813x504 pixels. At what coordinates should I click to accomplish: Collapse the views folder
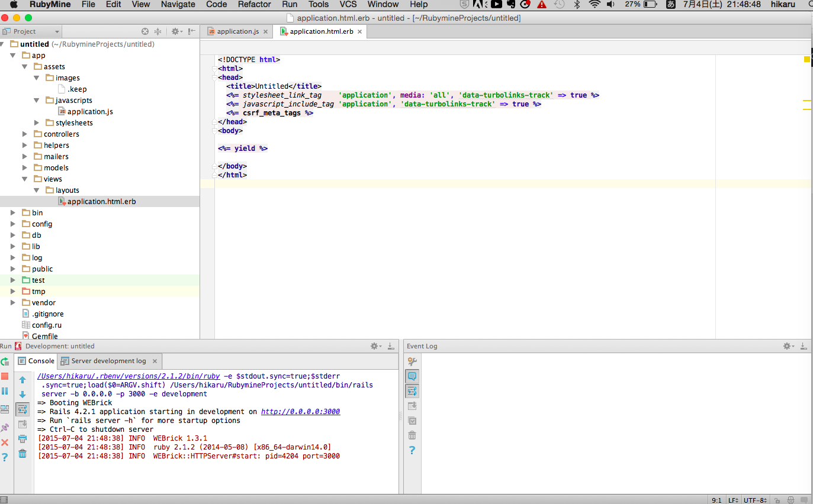coord(25,179)
